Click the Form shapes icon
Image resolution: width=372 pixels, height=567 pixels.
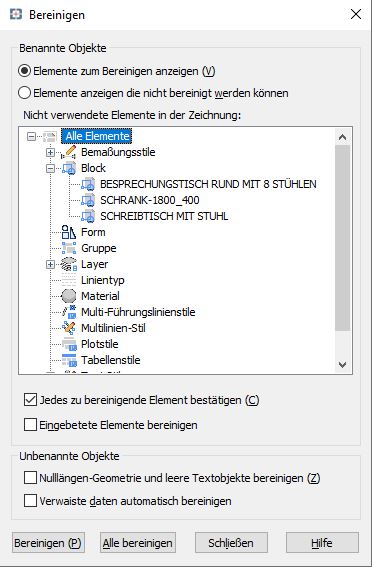[x=69, y=232]
